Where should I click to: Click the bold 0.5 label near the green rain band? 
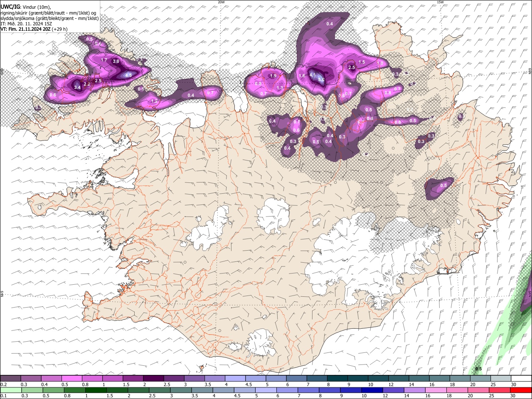pos(478,369)
